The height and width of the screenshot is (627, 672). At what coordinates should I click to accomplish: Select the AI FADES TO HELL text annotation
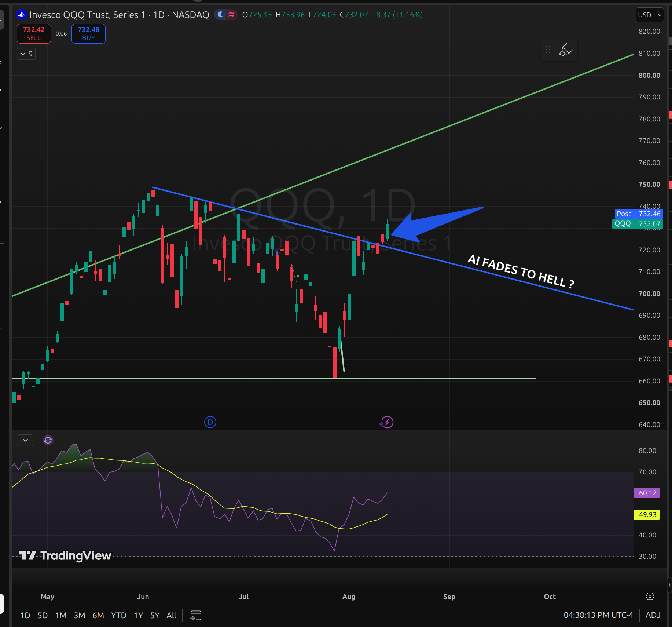coord(521,271)
